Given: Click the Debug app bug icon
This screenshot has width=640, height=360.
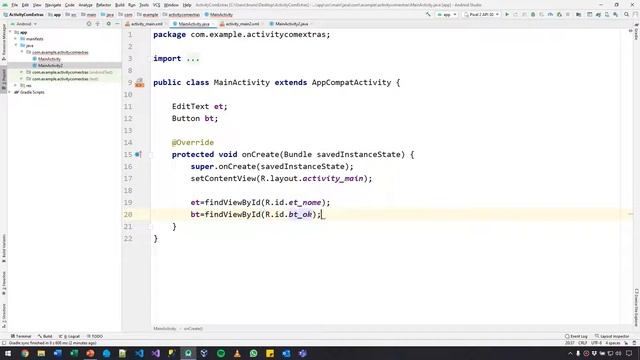Looking at the screenshot, I should click(x=533, y=14).
